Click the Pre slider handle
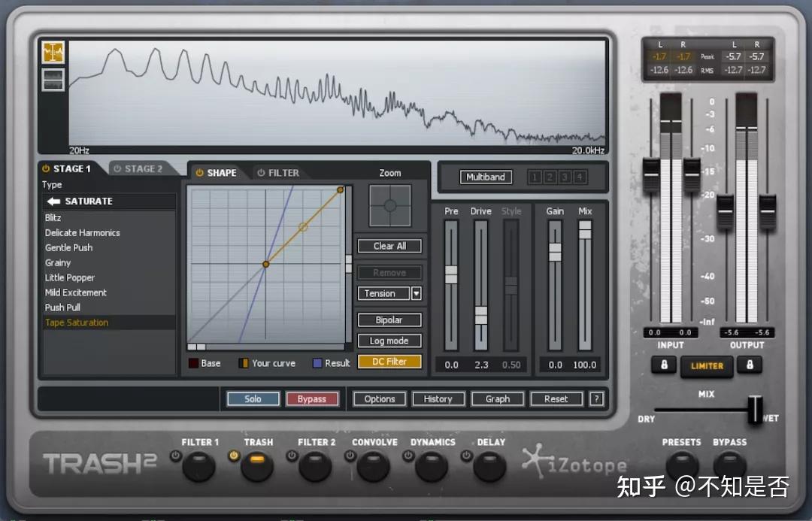The height and width of the screenshot is (521, 812). click(x=451, y=274)
